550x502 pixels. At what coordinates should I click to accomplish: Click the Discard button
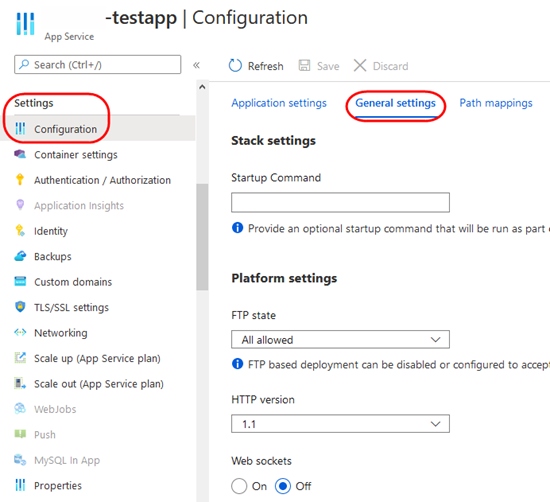point(381,66)
